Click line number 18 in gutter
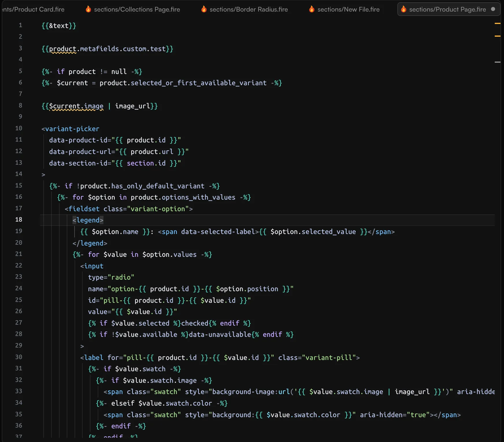504x442 pixels. point(19,220)
